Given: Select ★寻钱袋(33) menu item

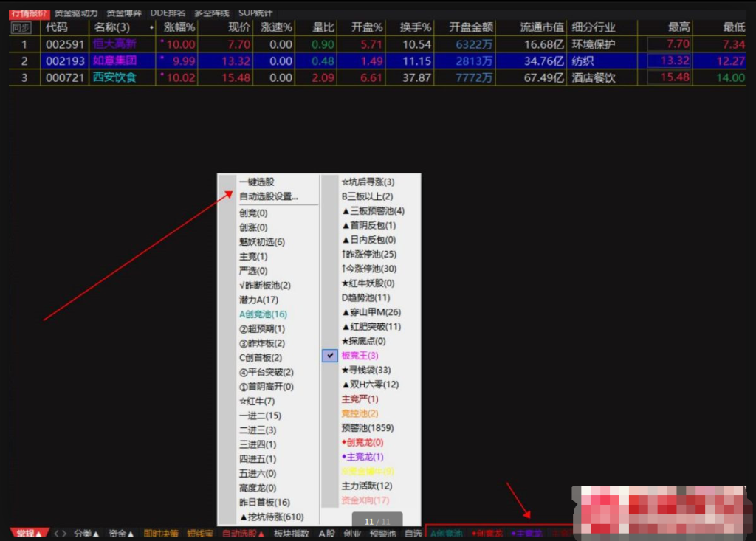Looking at the screenshot, I should (x=365, y=370).
